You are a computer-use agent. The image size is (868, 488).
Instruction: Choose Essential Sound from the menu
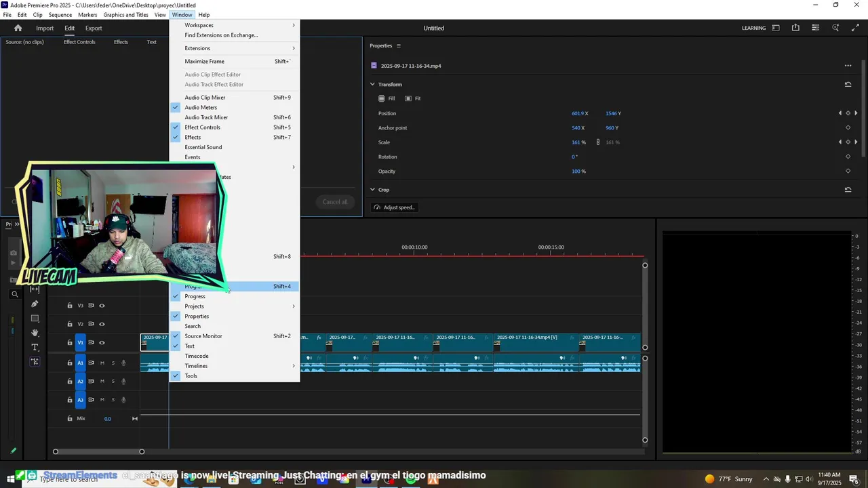coord(234,147)
